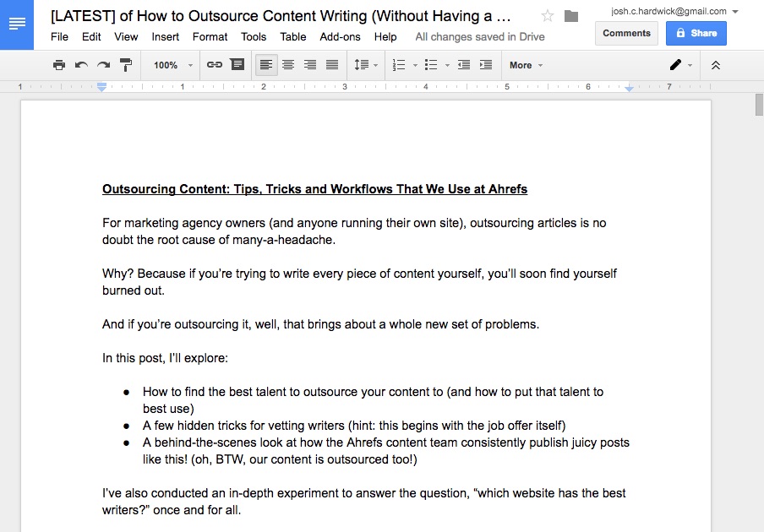Expand bulleted list style options arrow
Image resolution: width=764 pixels, height=532 pixels.
(x=447, y=65)
